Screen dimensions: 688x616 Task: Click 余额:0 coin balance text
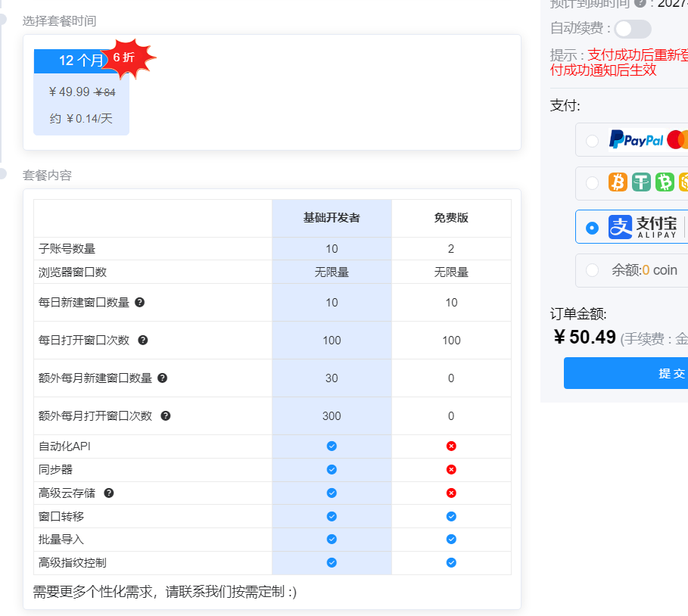point(644,270)
